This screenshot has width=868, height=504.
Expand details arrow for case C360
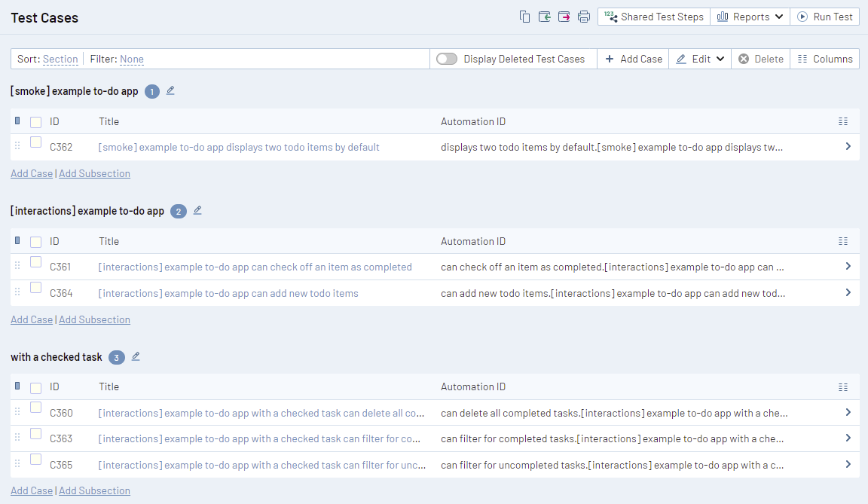click(848, 412)
